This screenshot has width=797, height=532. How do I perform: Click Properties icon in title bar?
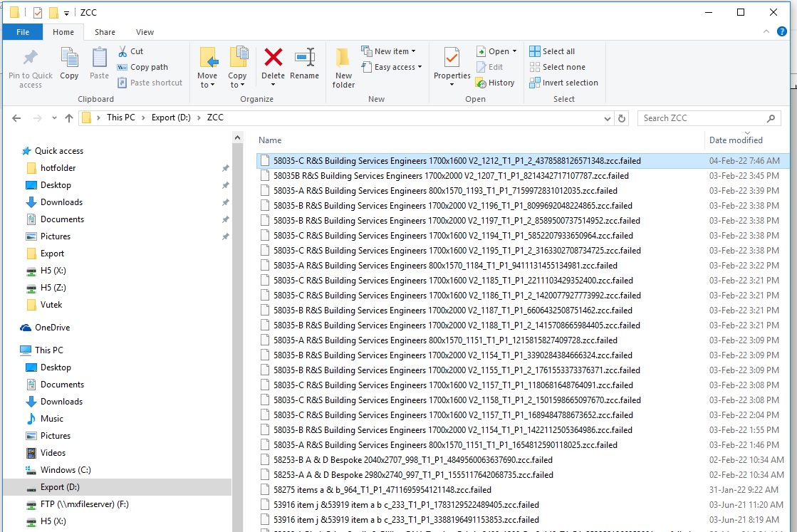point(38,13)
